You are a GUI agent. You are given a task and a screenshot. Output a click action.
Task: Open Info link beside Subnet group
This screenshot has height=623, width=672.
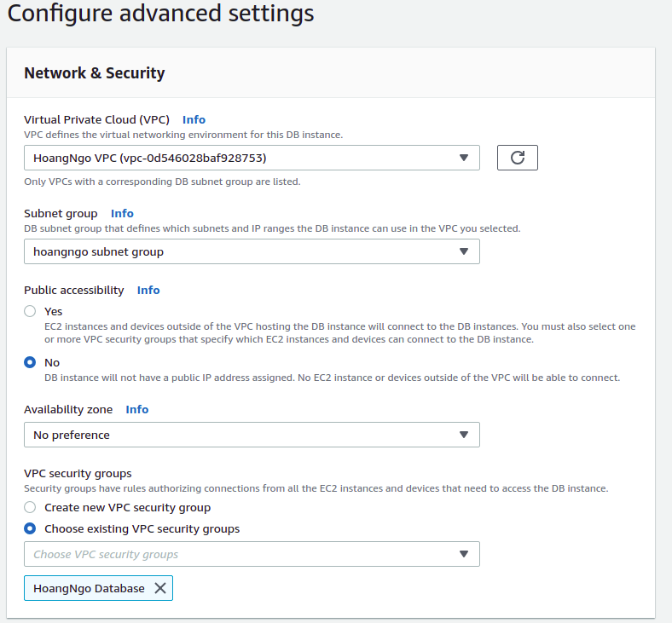coord(122,213)
